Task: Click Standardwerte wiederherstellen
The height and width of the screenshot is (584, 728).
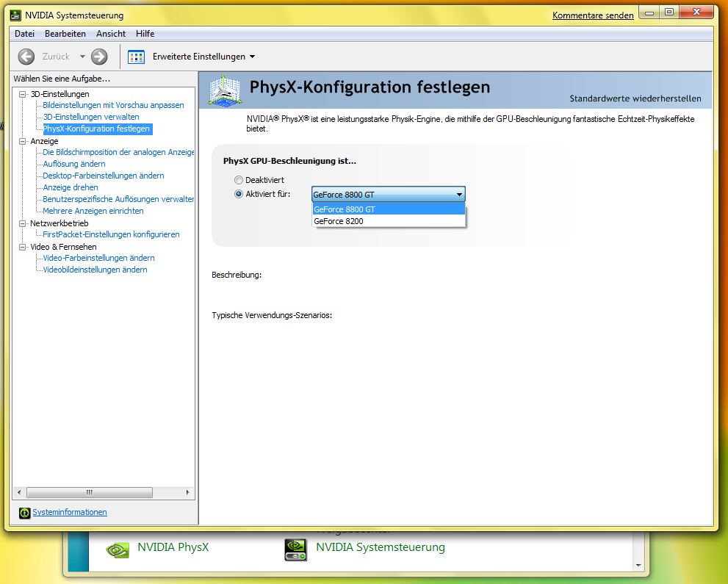Action: (635, 98)
